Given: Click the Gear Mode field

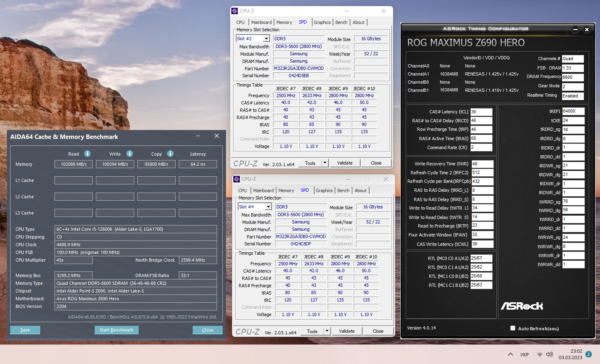Looking at the screenshot, I should click(573, 86).
